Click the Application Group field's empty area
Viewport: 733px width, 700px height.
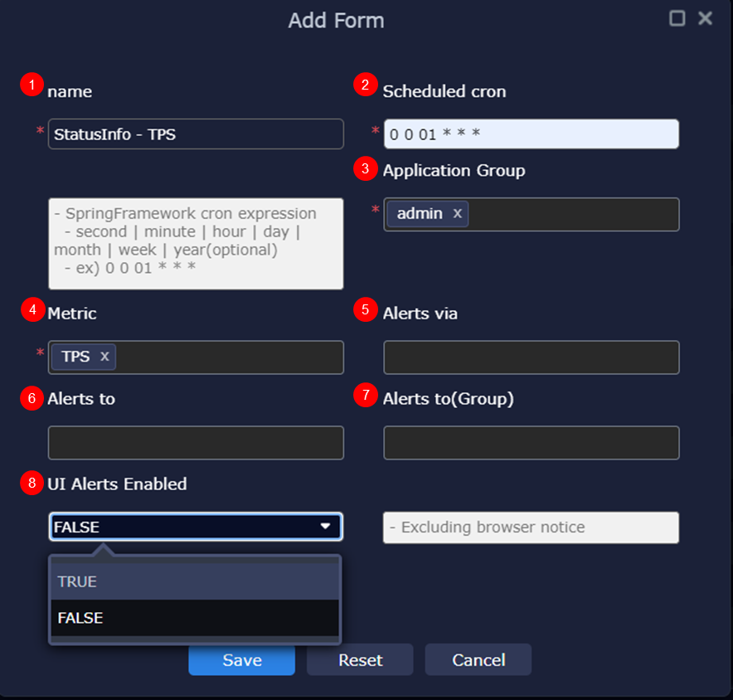572,215
